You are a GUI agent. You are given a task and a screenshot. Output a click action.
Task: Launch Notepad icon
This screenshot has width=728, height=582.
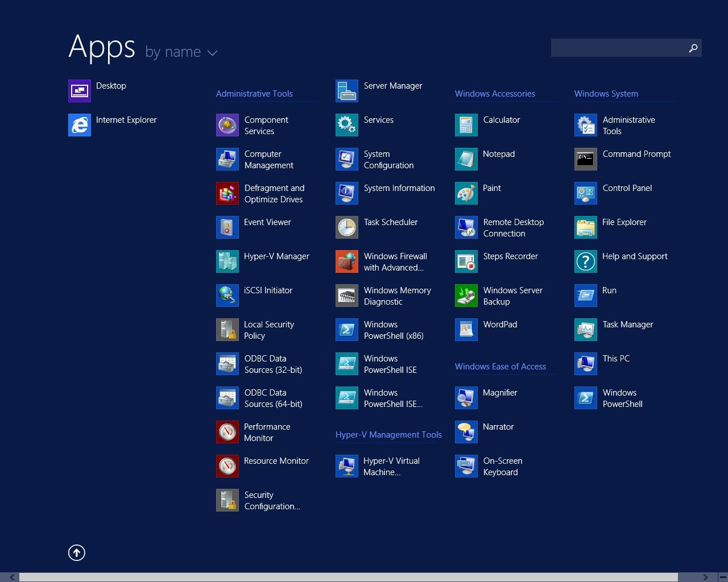[466, 159]
